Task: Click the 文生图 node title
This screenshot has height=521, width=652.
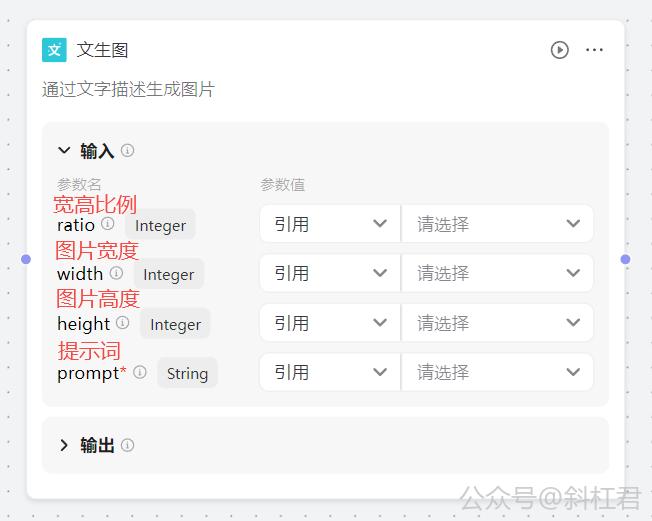Action: coord(102,50)
